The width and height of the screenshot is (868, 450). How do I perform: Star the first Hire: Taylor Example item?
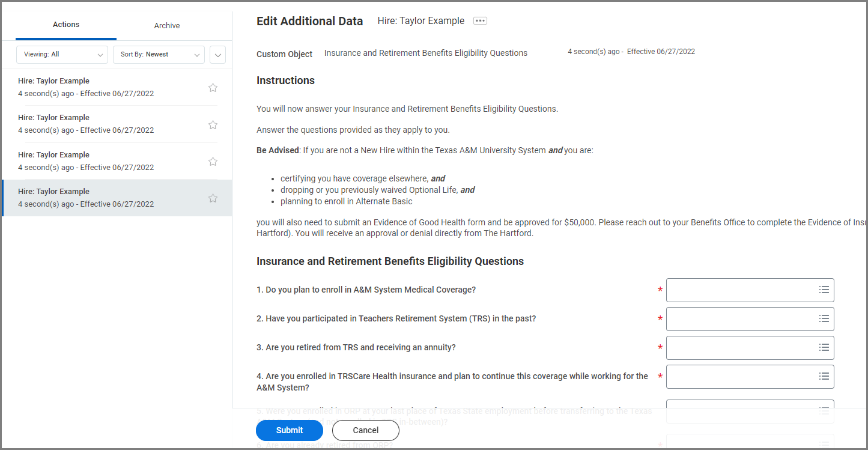[x=213, y=88]
